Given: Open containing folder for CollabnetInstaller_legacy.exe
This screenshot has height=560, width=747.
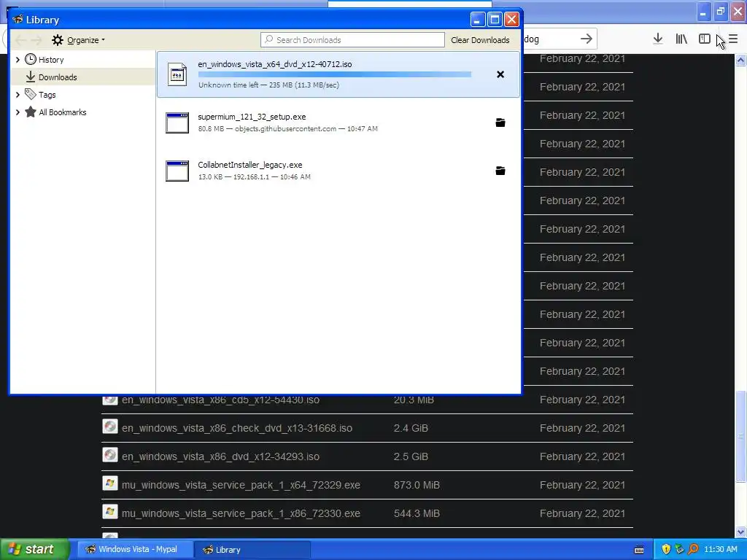Looking at the screenshot, I should coord(500,171).
